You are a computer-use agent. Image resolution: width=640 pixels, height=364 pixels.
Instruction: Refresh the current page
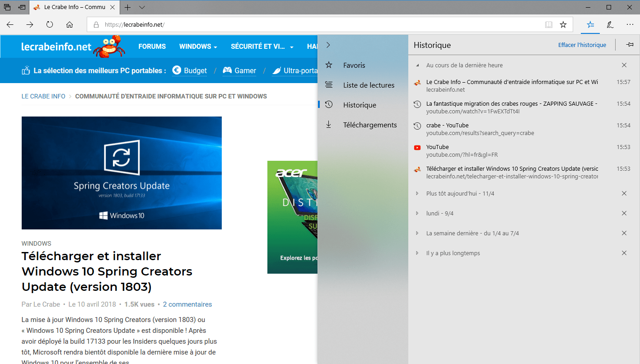[x=50, y=25]
